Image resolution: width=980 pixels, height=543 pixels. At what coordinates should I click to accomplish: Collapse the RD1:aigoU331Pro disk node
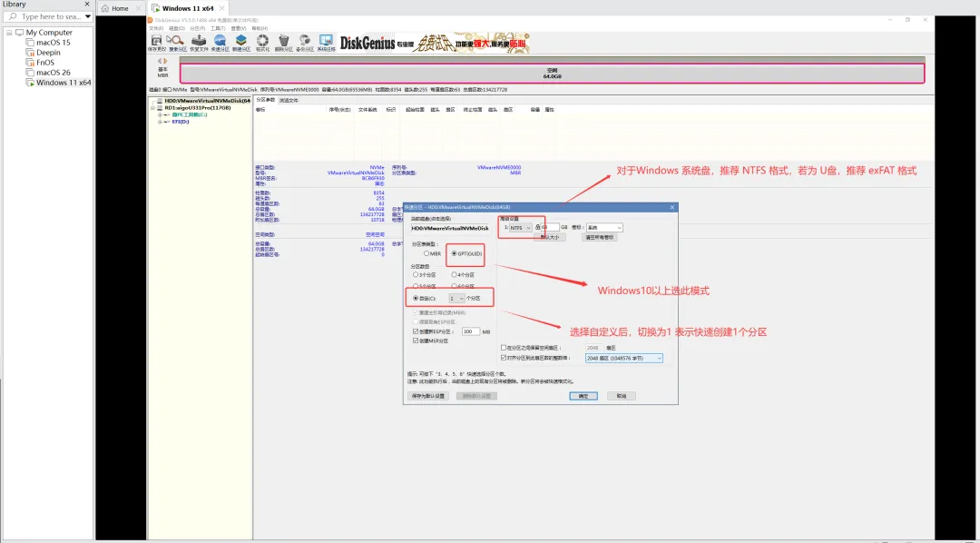coord(153,107)
